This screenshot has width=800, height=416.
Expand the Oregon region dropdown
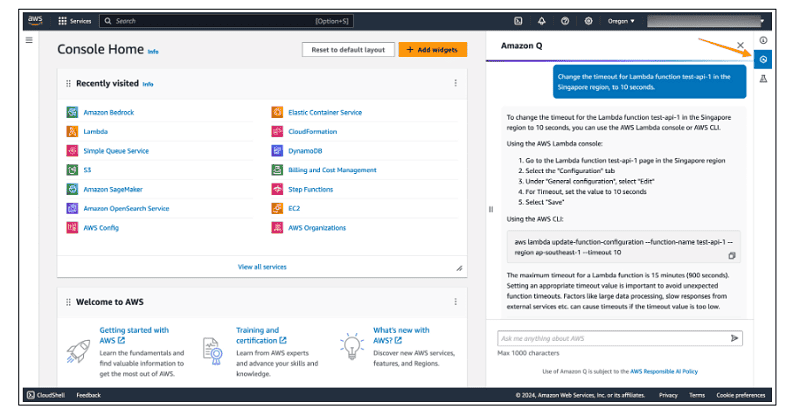(x=621, y=21)
